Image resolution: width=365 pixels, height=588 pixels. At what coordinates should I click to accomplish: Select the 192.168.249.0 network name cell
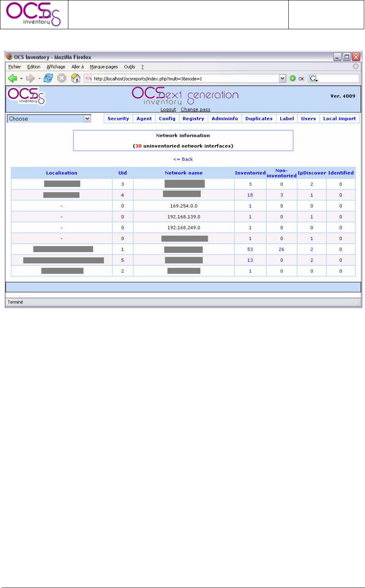click(x=184, y=228)
